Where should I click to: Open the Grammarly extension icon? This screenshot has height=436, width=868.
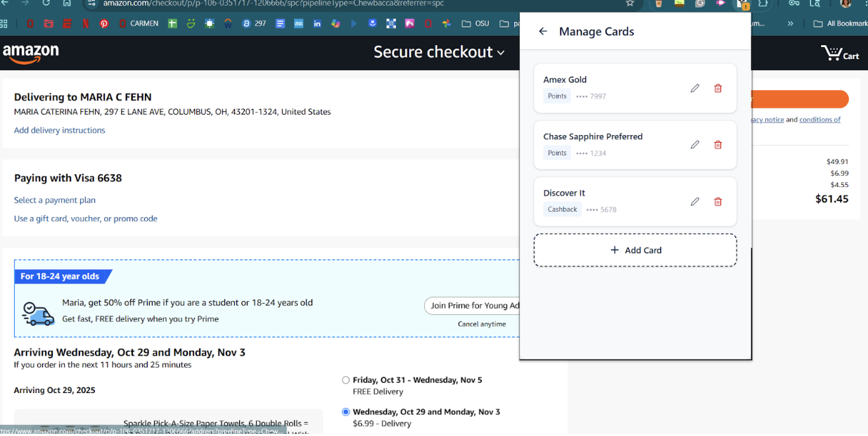click(x=700, y=4)
